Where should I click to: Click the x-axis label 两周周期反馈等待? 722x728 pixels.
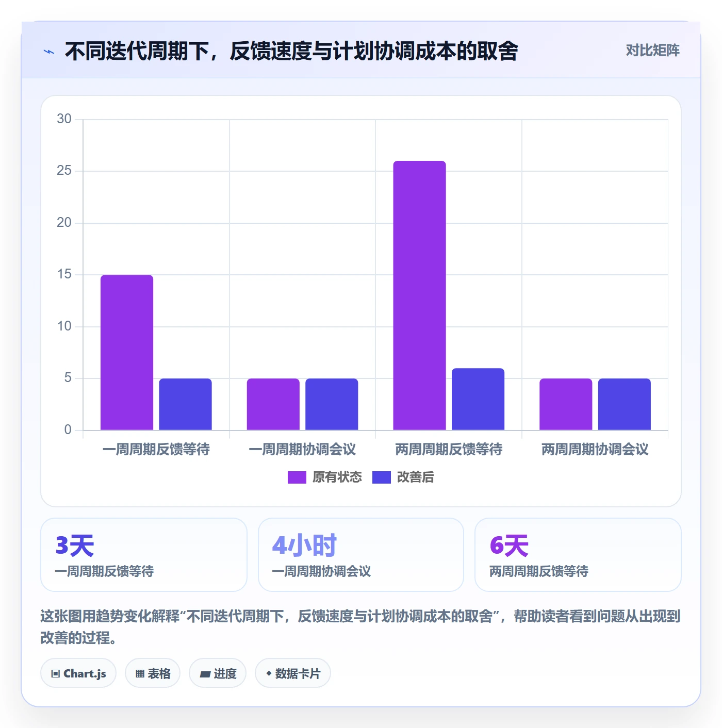pos(449,450)
